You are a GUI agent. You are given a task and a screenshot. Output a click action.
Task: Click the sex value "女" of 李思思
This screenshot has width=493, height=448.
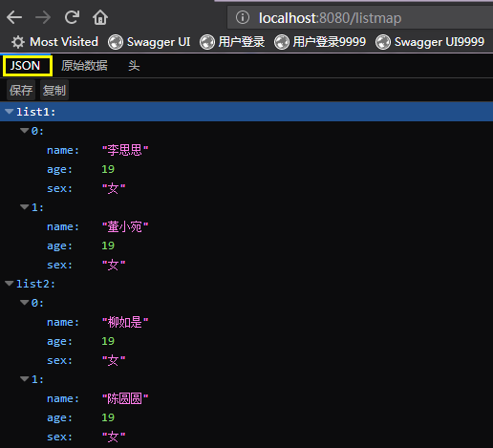114,188
